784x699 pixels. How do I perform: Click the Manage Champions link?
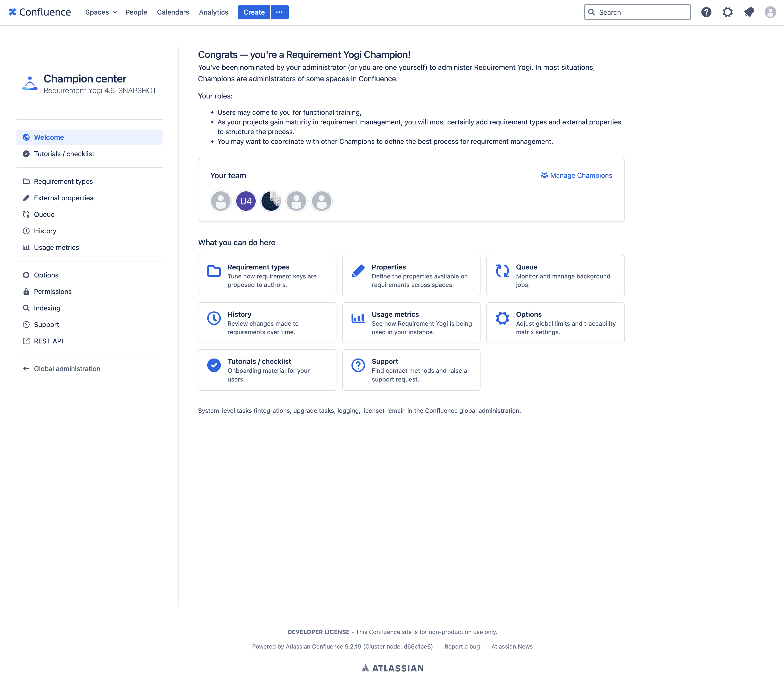coord(577,176)
